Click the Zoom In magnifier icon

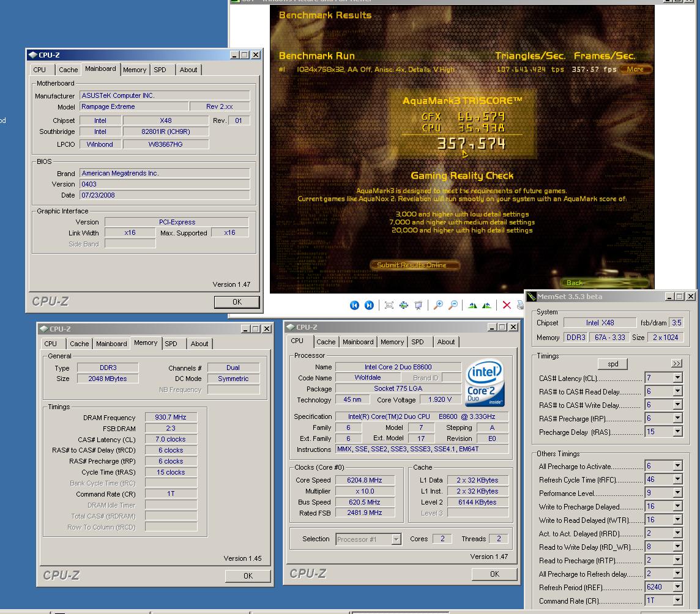438,305
